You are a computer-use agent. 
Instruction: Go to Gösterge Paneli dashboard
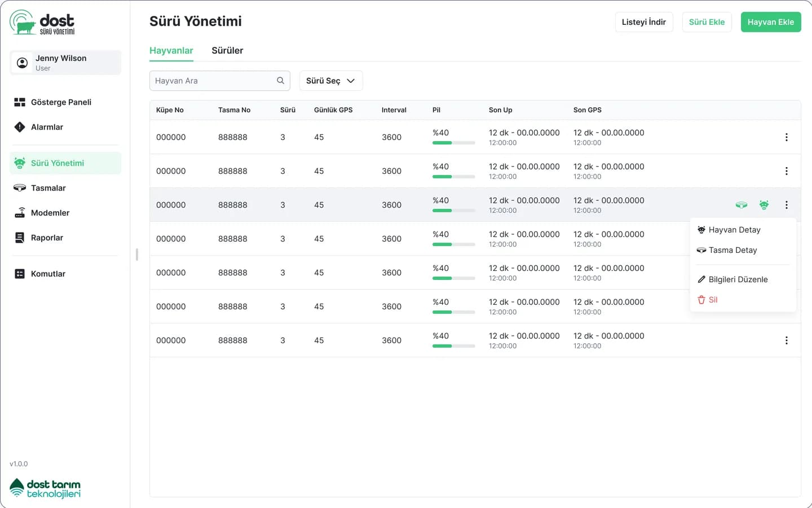click(x=65, y=102)
